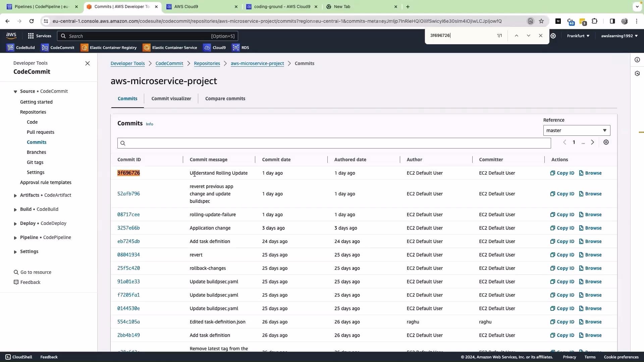Click Repositories breadcrumb link

207,63
